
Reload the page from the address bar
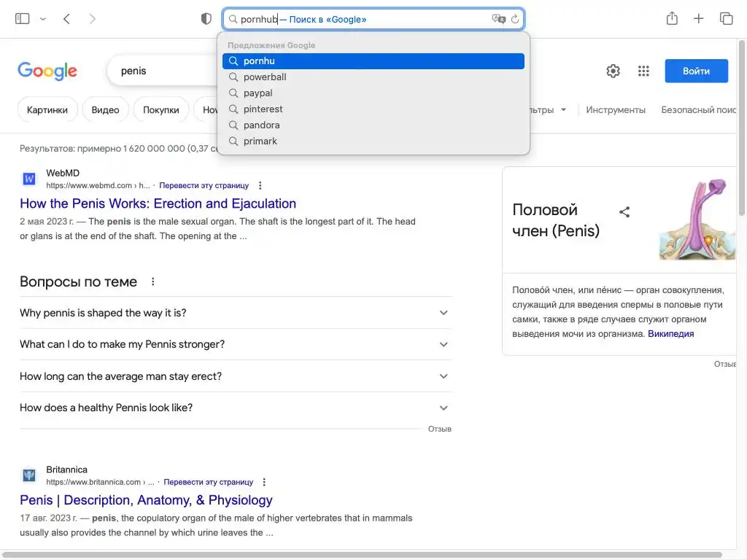515,19
